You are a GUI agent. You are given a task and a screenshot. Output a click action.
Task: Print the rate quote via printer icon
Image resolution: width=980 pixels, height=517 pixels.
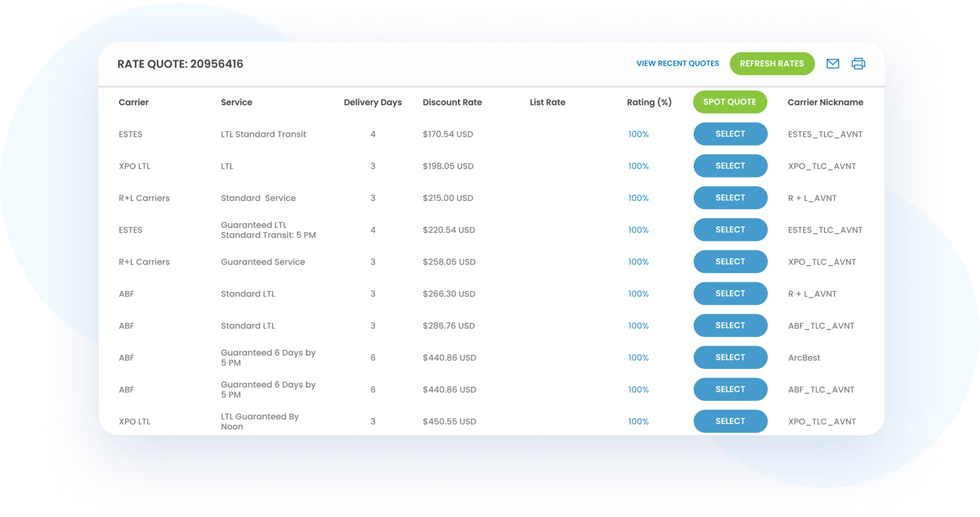click(858, 64)
